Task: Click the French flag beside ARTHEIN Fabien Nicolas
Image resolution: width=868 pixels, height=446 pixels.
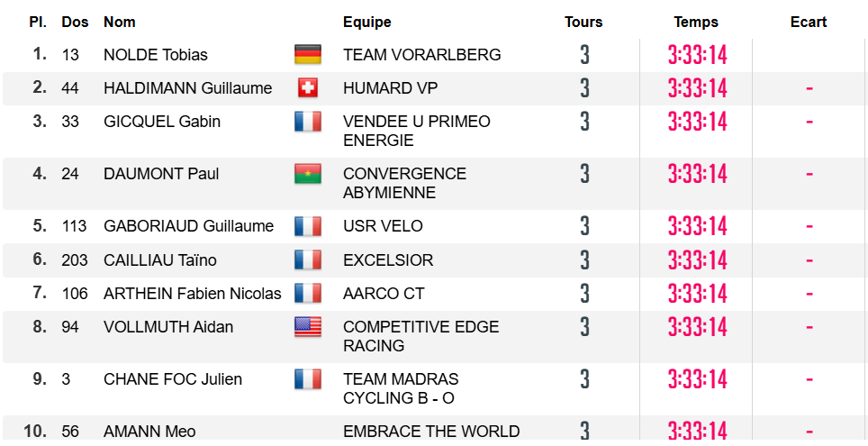Action: tap(308, 293)
